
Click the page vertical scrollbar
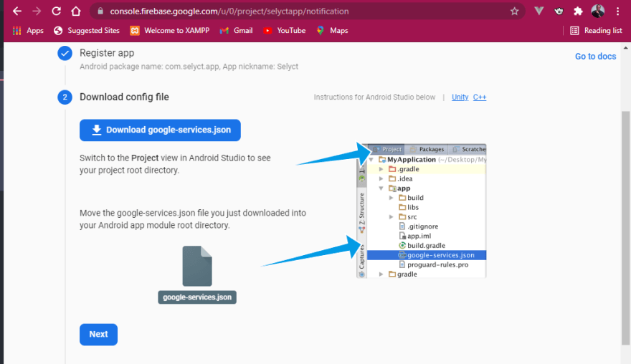coord(625,228)
